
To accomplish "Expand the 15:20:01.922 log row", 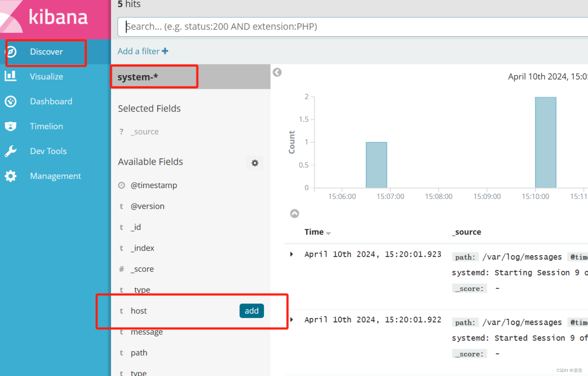I will (292, 320).
